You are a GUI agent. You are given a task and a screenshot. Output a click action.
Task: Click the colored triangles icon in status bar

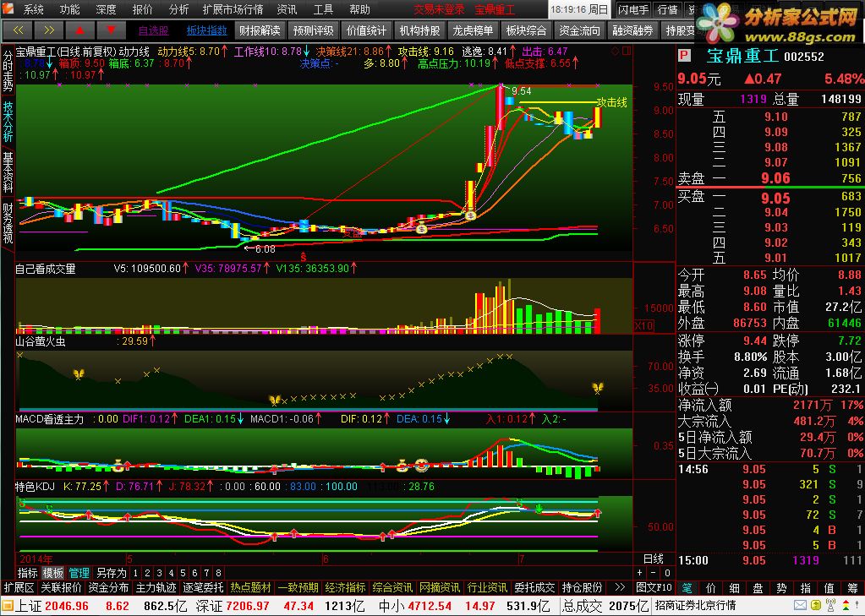pos(846,606)
